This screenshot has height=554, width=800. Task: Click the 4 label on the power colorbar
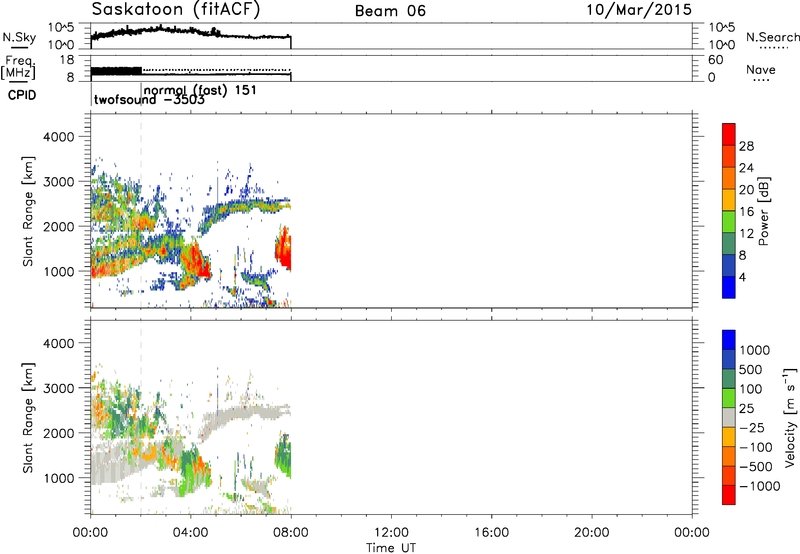tap(742, 278)
